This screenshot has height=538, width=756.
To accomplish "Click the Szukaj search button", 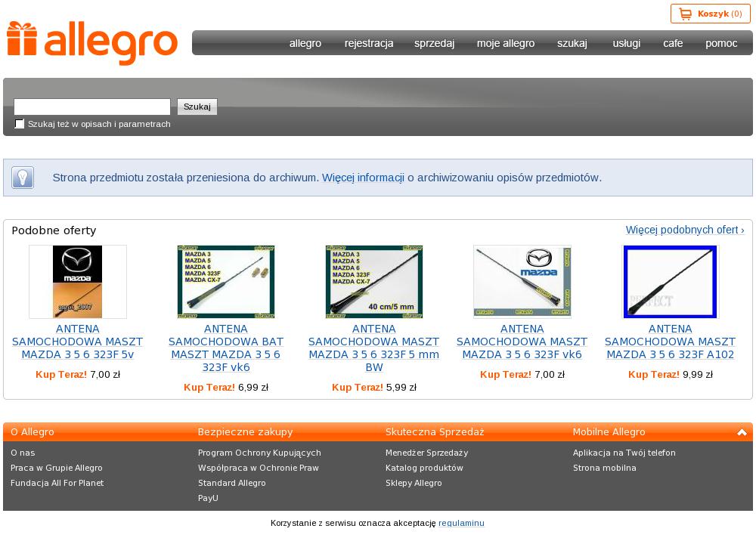I will click(197, 107).
